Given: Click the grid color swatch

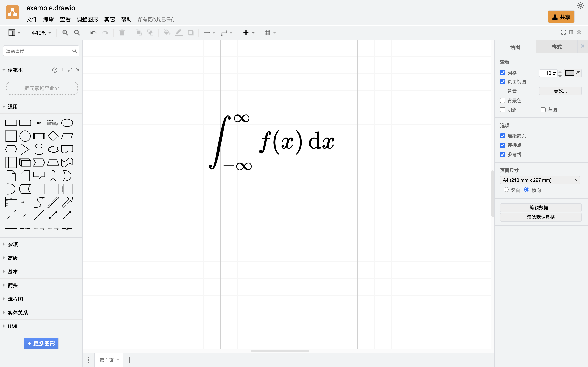Looking at the screenshot, I should point(570,73).
